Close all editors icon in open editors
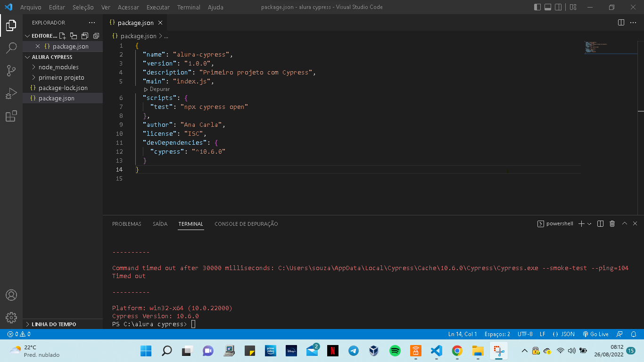 tap(96, 36)
